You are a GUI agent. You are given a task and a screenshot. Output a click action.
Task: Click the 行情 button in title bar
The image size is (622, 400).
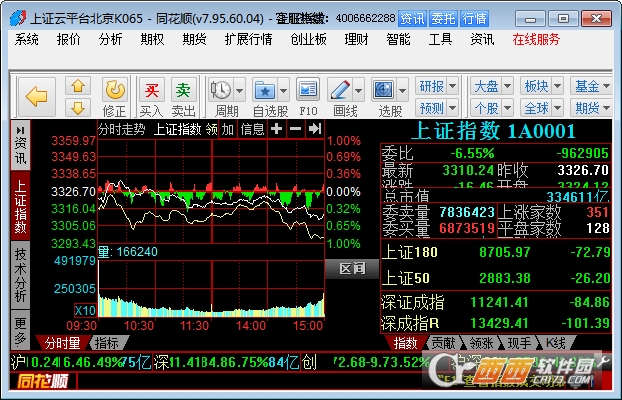click(474, 19)
